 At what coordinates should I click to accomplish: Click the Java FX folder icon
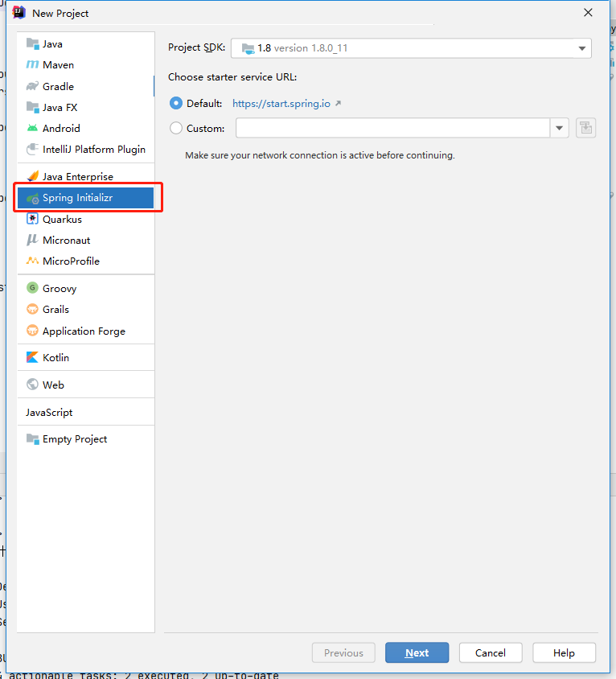click(x=32, y=107)
